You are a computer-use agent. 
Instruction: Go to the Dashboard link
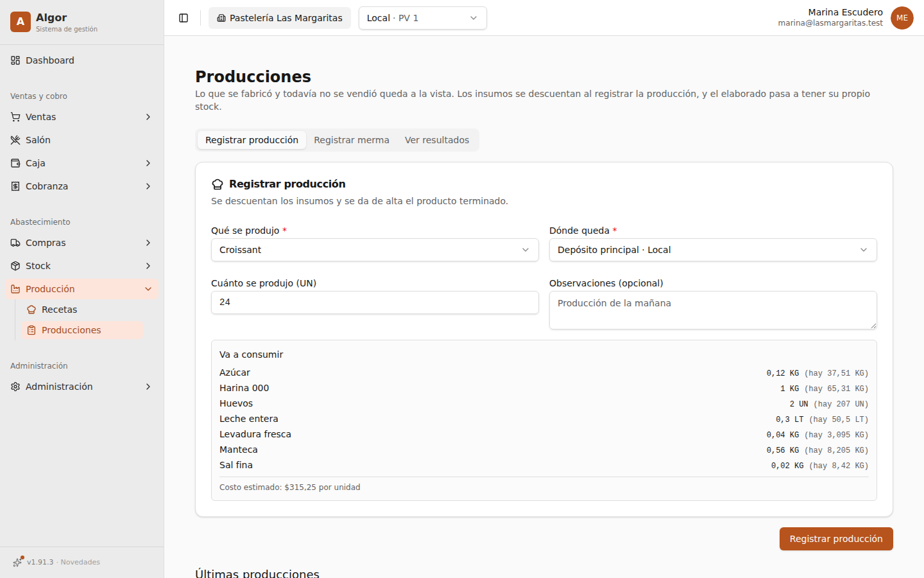tap(82, 60)
